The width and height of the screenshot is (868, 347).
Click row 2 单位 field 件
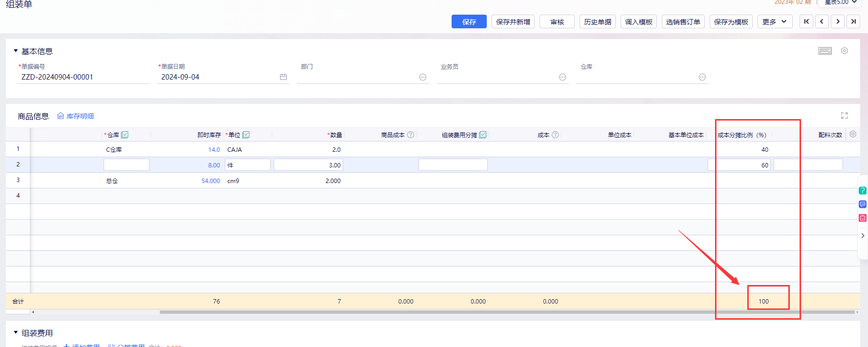tap(248, 165)
